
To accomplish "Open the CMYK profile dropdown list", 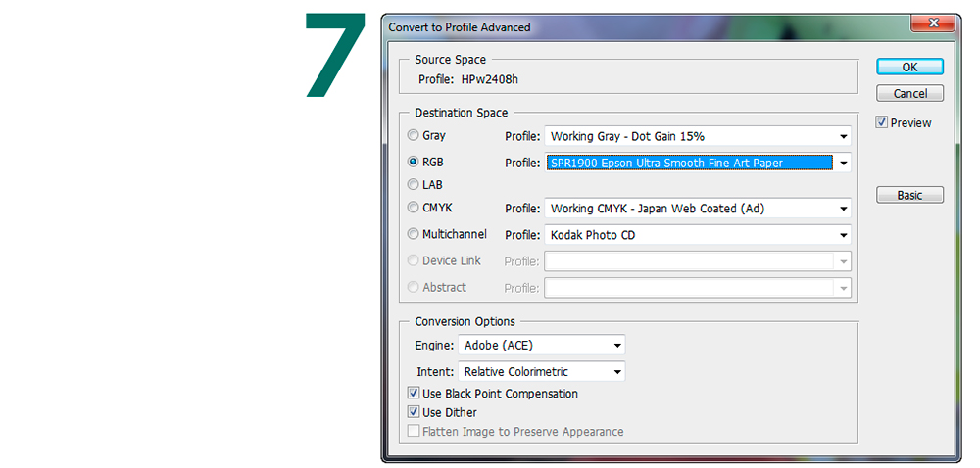I will 843,209.
